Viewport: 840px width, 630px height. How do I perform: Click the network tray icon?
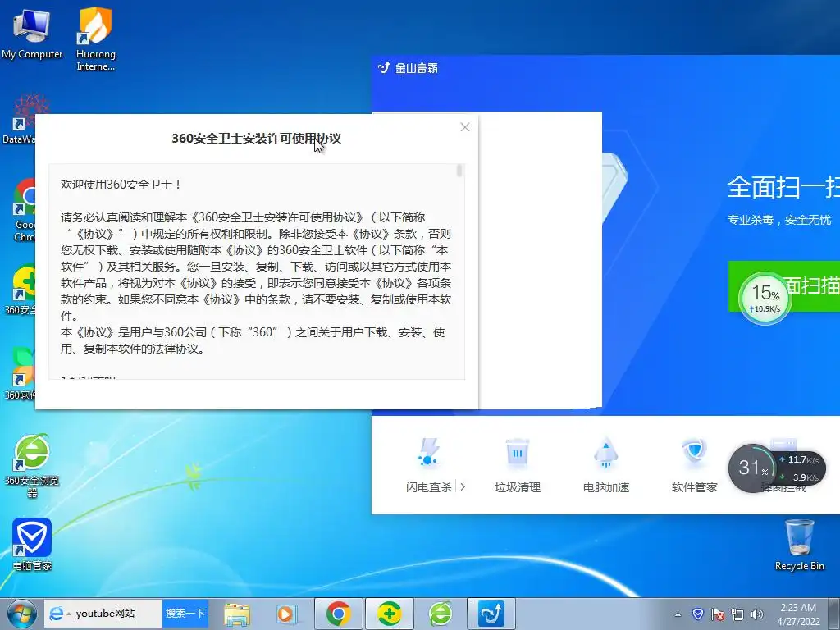coord(737,614)
